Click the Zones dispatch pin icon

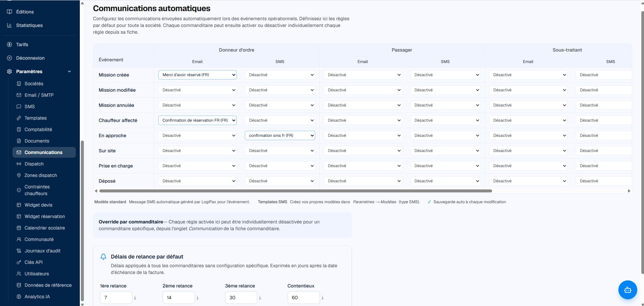pos(19,175)
